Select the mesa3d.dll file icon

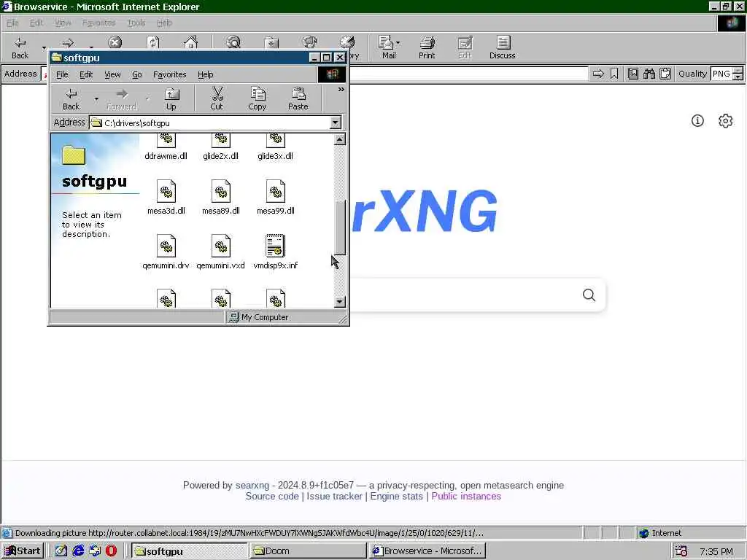click(x=166, y=192)
